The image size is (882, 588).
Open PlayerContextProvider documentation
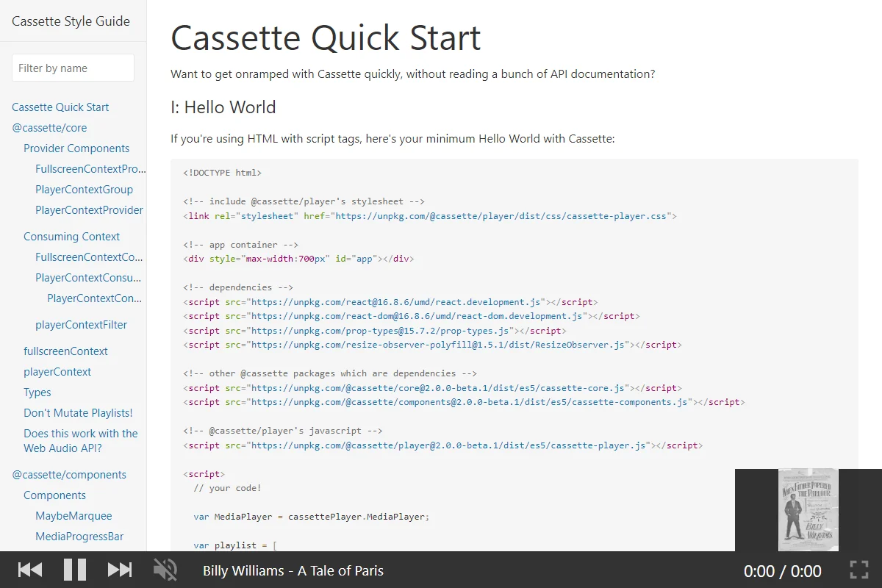click(89, 209)
